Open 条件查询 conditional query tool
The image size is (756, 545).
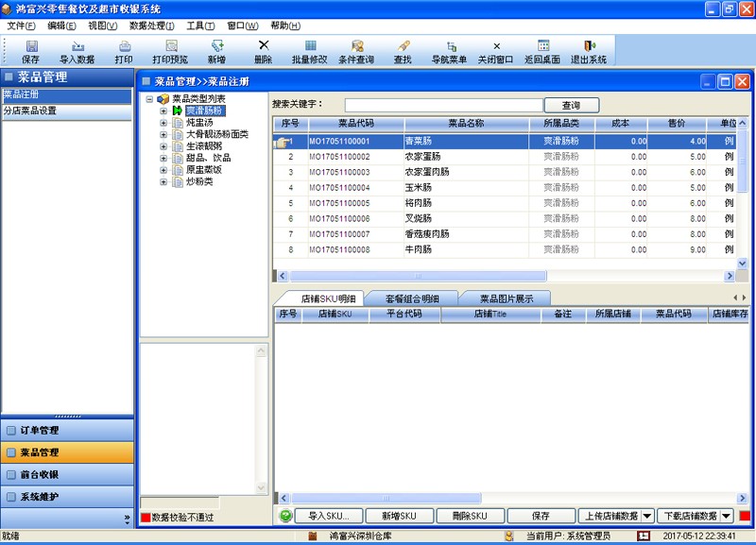point(356,51)
